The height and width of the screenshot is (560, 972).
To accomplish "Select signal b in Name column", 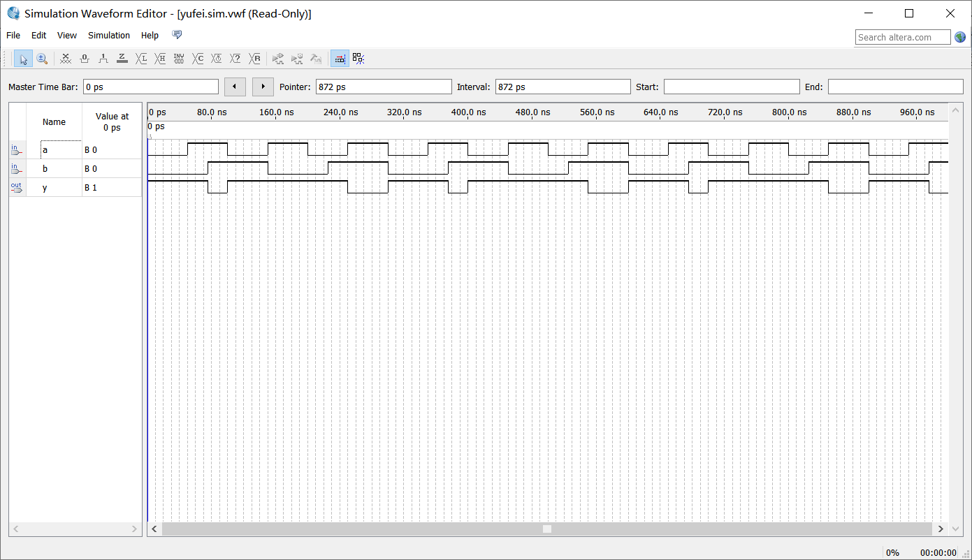I will pos(45,169).
